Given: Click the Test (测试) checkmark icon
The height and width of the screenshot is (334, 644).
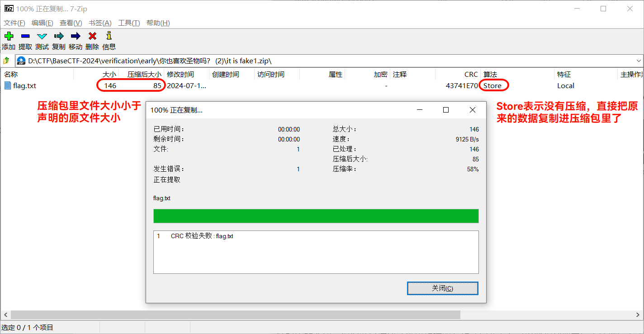Looking at the screenshot, I should coord(42,36).
